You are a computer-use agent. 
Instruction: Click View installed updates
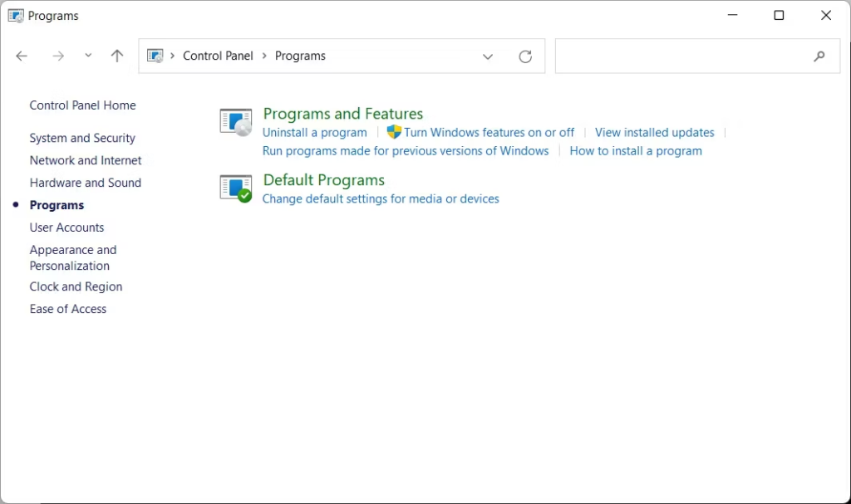(655, 132)
